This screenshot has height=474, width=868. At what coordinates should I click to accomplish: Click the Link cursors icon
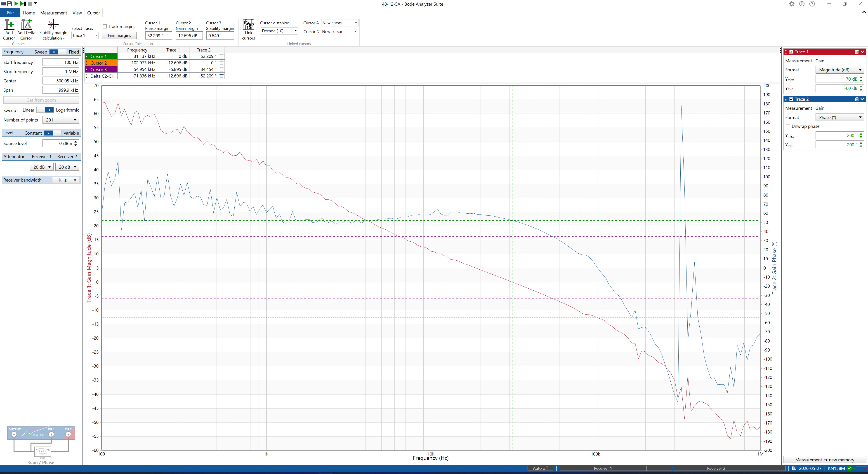[x=248, y=24]
